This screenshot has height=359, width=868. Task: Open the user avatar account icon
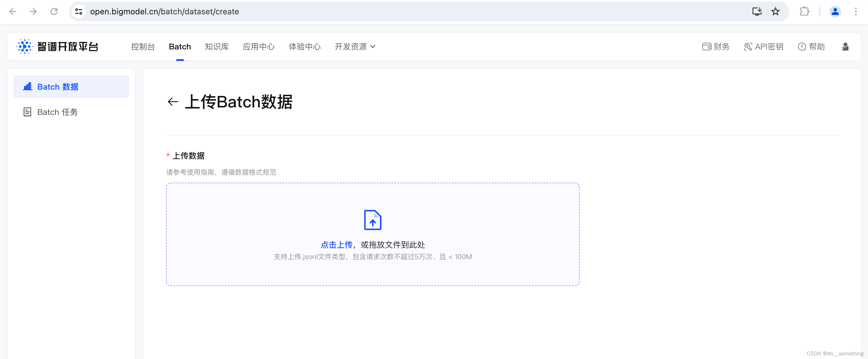[x=846, y=47]
